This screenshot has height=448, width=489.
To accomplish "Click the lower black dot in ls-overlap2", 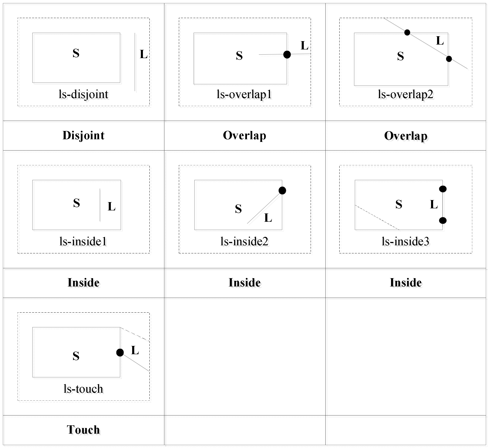I will pos(449,59).
